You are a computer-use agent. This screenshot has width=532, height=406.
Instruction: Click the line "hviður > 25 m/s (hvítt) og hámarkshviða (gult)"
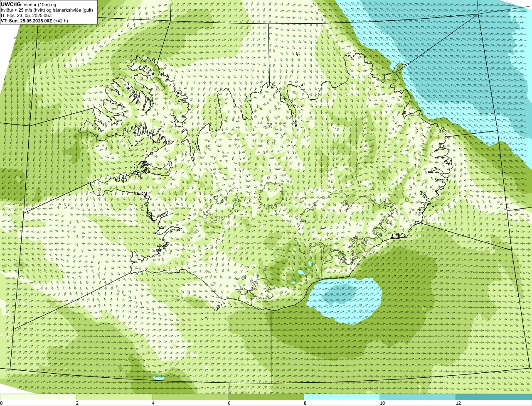[47, 10]
